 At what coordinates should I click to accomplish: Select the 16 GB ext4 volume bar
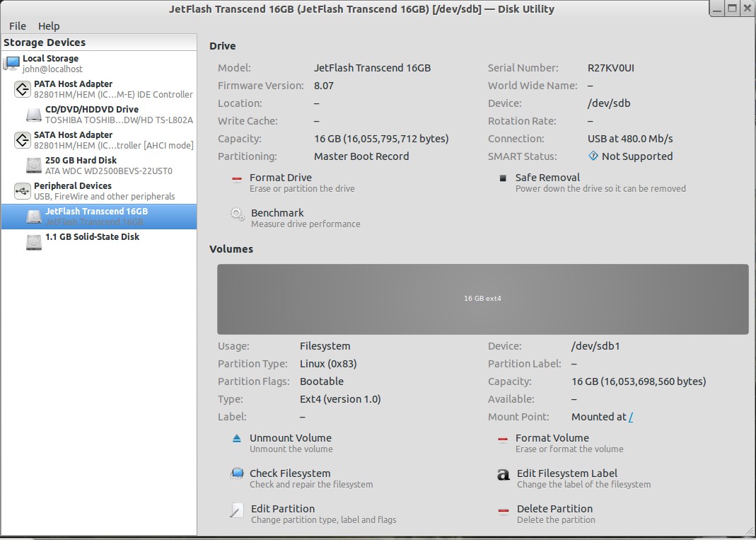(482, 299)
